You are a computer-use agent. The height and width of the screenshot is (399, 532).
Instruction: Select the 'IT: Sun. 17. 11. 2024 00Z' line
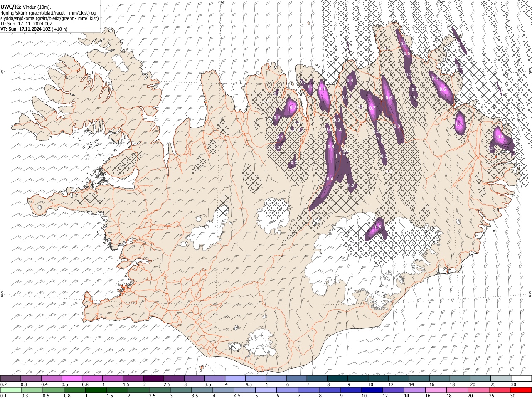pyautogui.click(x=26, y=24)
